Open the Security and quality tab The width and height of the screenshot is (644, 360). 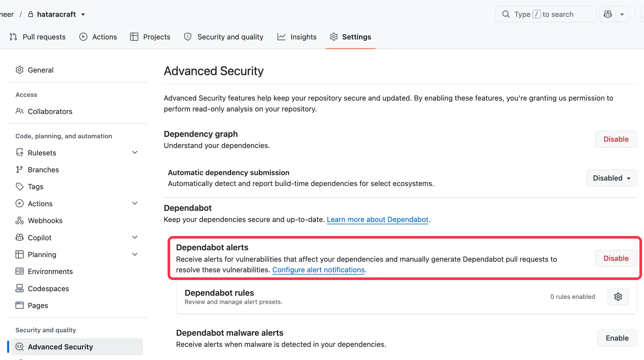(x=223, y=37)
